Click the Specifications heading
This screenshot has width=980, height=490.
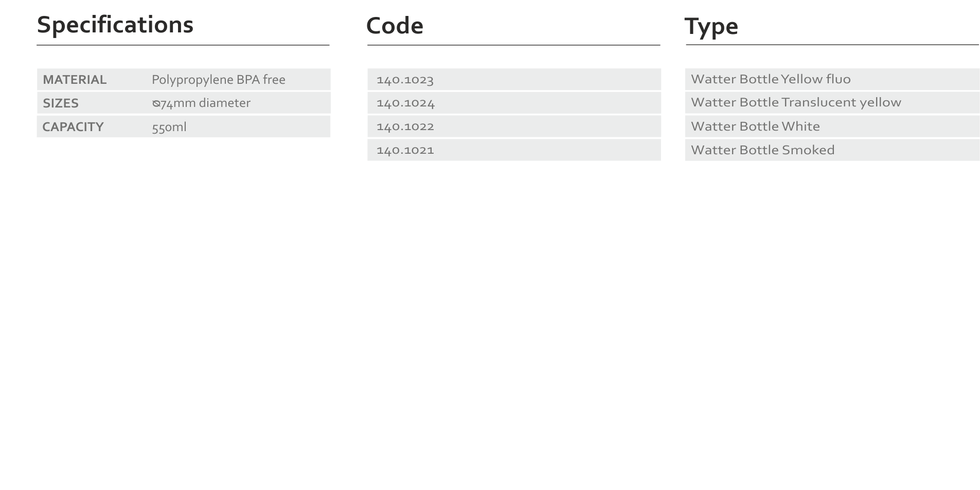pos(115,25)
